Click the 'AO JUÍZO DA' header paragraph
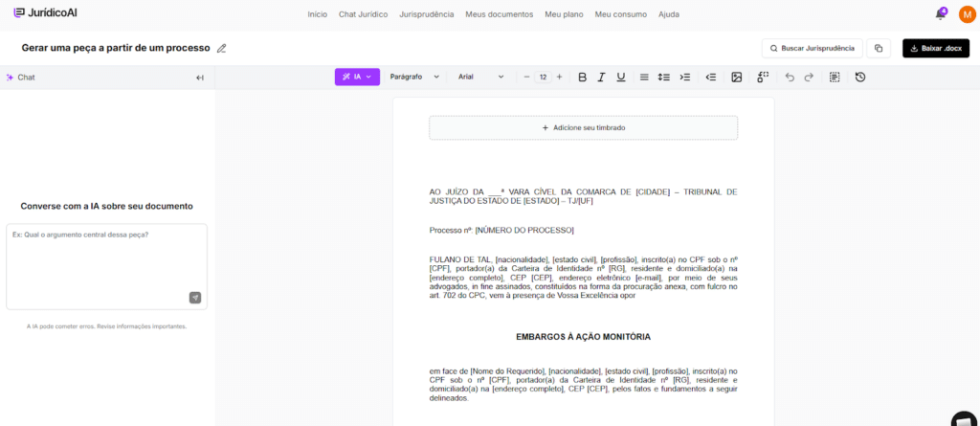This screenshot has width=980, height=426. [583, 196]
